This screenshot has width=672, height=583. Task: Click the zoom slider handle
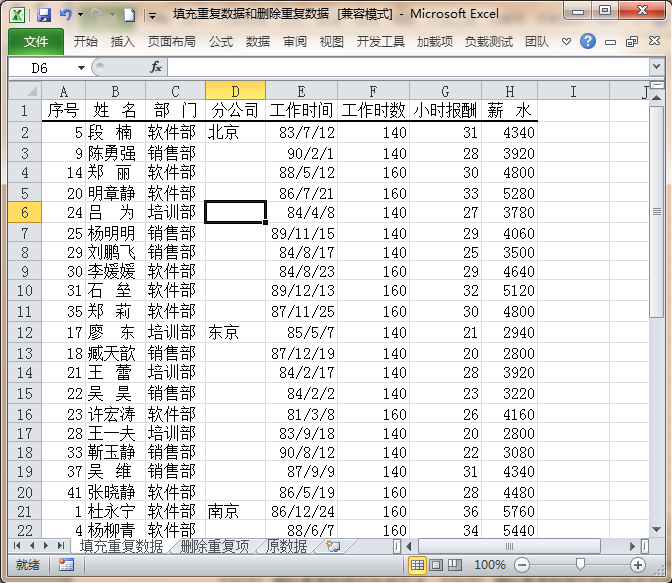pos(580,565)
